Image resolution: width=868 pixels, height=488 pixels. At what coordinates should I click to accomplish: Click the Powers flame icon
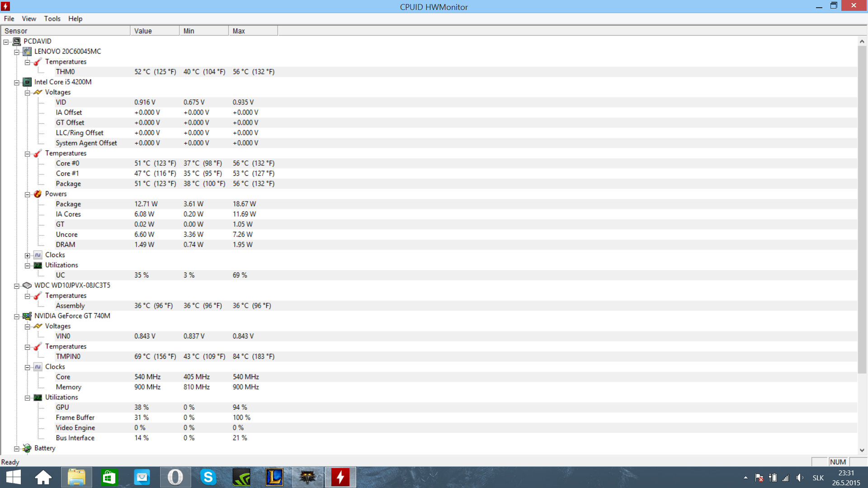click(38, 194)
